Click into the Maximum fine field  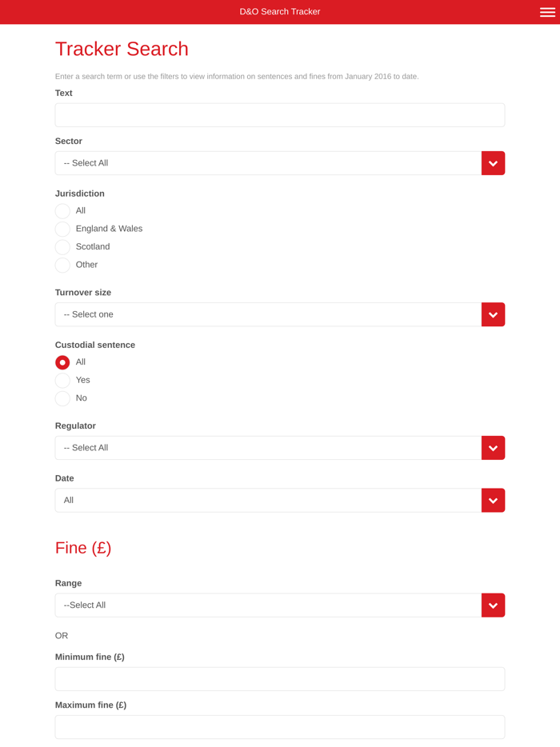280,727
